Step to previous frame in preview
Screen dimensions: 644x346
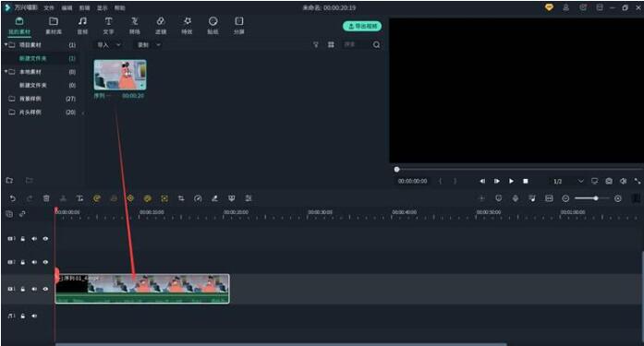point(482,181)
